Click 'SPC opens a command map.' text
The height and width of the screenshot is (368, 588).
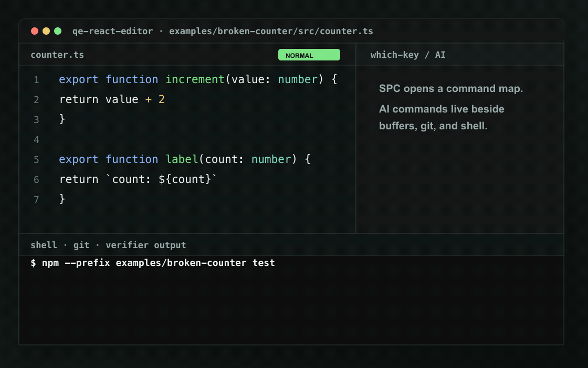tap(451, 89)
